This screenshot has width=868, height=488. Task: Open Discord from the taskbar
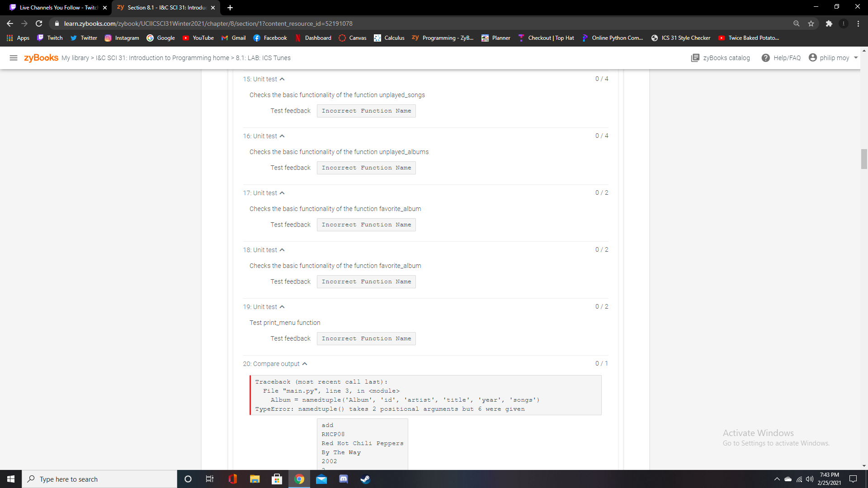344,479
